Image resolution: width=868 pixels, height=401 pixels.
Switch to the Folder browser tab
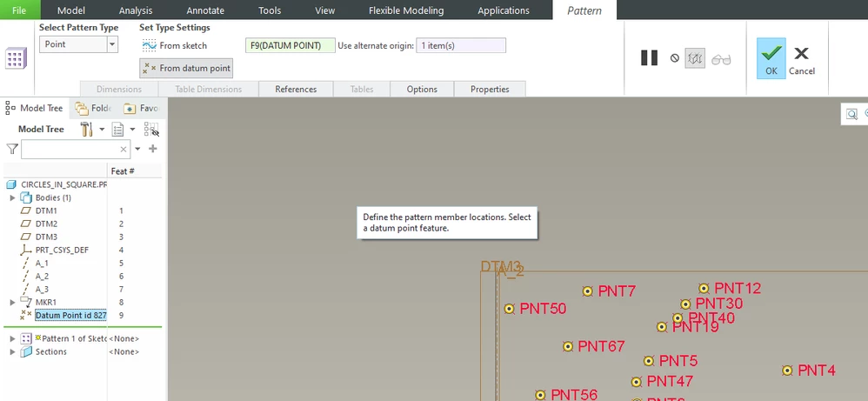tap(94, 108)
